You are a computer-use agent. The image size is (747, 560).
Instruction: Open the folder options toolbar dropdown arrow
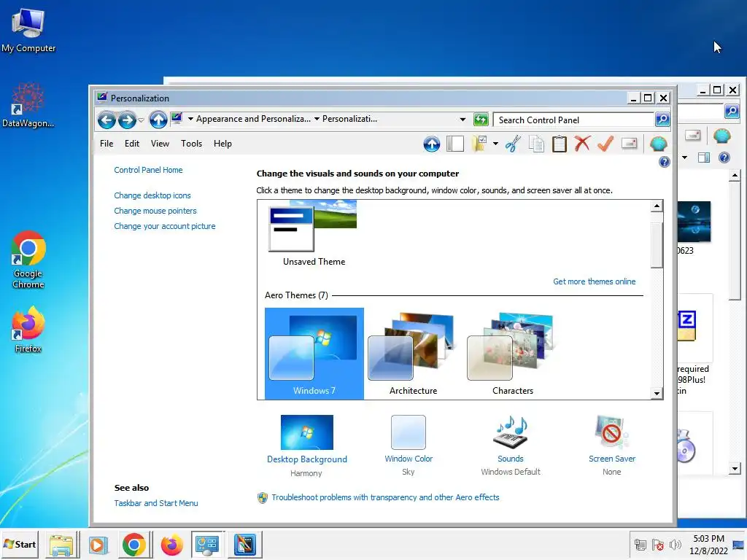pyautogui.click(x=495, y=144)
